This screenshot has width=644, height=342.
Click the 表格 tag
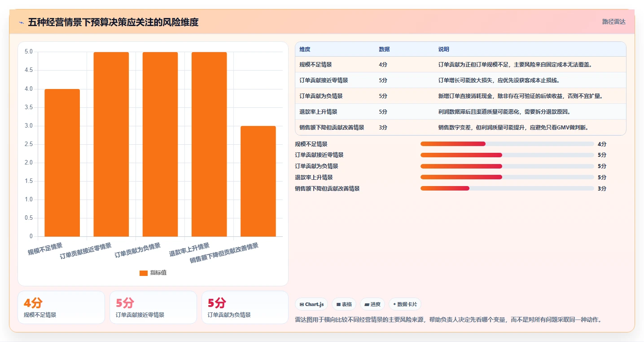[x=344, y=304]
